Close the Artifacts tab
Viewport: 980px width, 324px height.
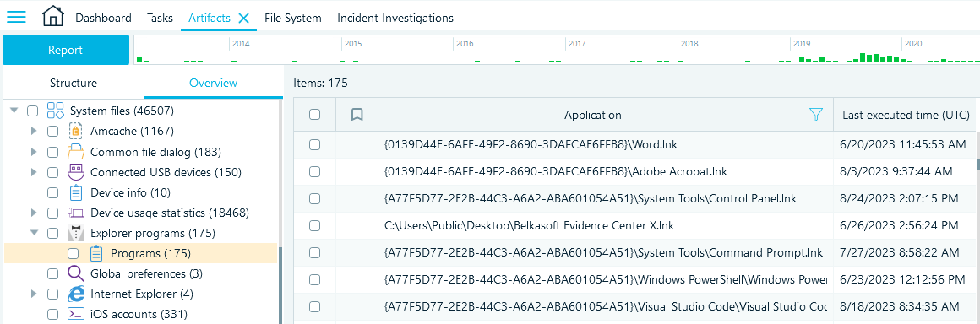[x=244, y=18]
